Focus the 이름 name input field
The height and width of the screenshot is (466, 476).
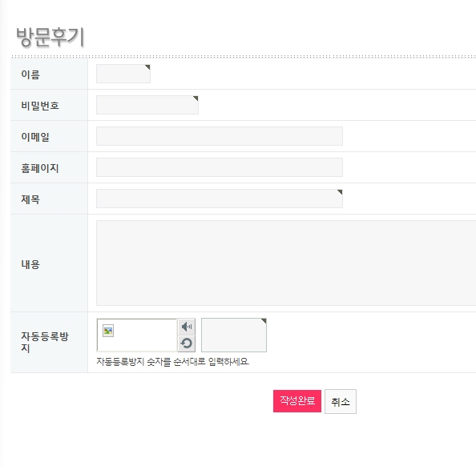coord(123,74)
